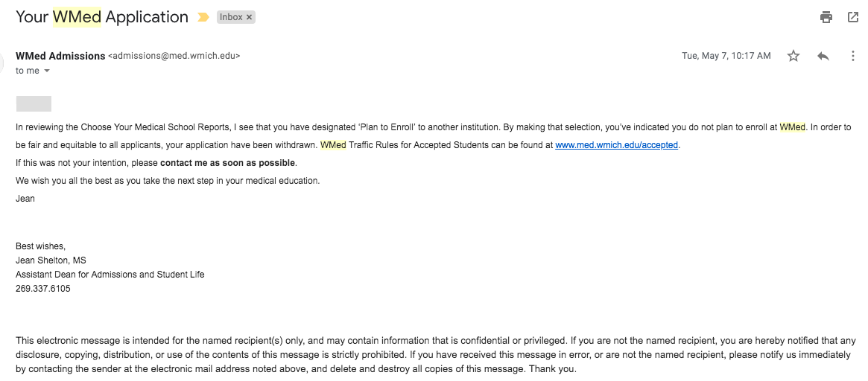
Task: Click the bold "contact me as soon as possible" text
Action: (228, 163)
